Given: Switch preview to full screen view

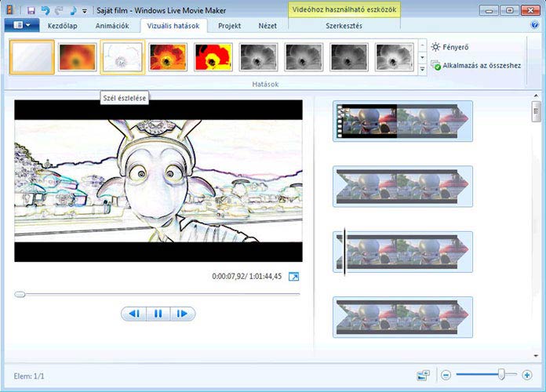Looking at the screenshot, I should (x=293, y=277).
